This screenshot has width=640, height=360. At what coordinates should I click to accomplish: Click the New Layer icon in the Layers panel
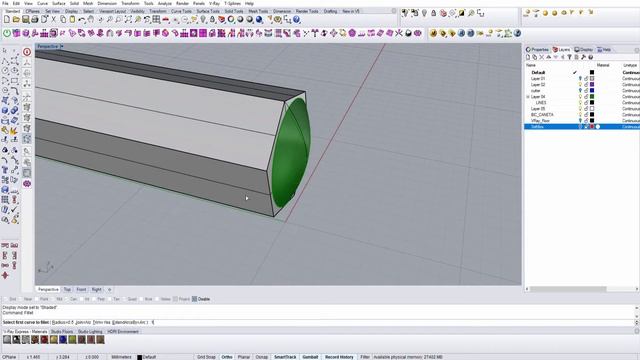coord(528,57)
